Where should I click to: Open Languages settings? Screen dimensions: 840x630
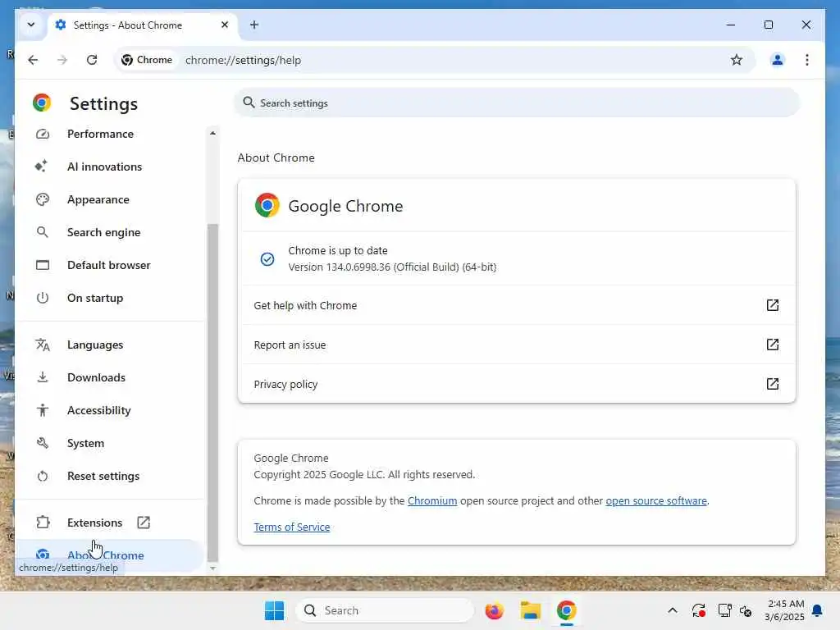[95, 345]
